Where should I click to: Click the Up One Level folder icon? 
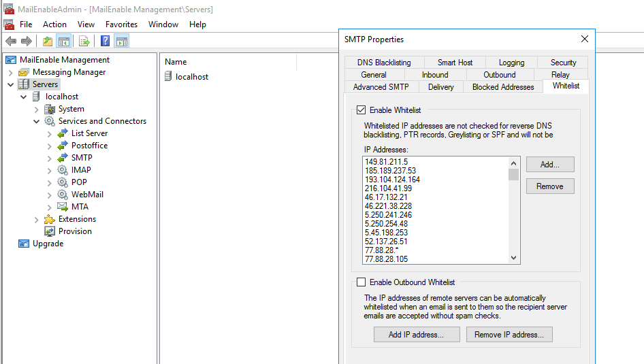48,42
